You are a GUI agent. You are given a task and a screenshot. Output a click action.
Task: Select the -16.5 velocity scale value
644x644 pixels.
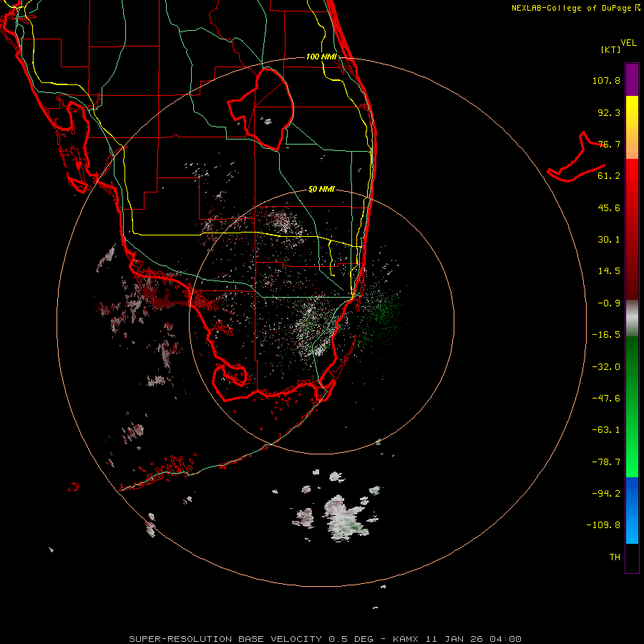pos(606,335)
